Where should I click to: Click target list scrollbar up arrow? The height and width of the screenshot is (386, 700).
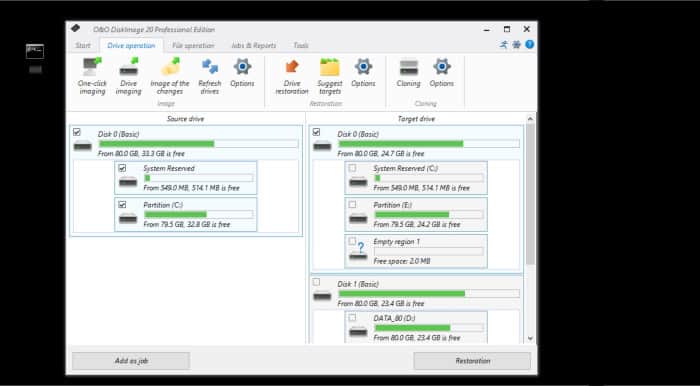(x=530, y=119)
